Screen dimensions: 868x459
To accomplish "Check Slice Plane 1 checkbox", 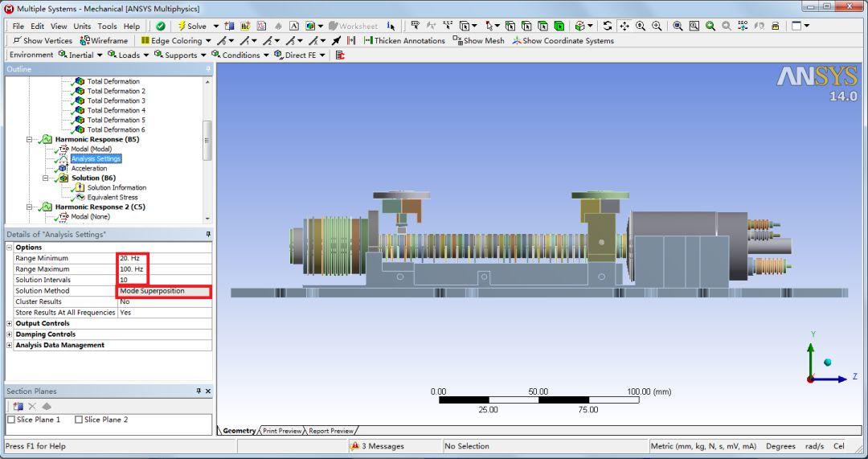I will (11, 420).
